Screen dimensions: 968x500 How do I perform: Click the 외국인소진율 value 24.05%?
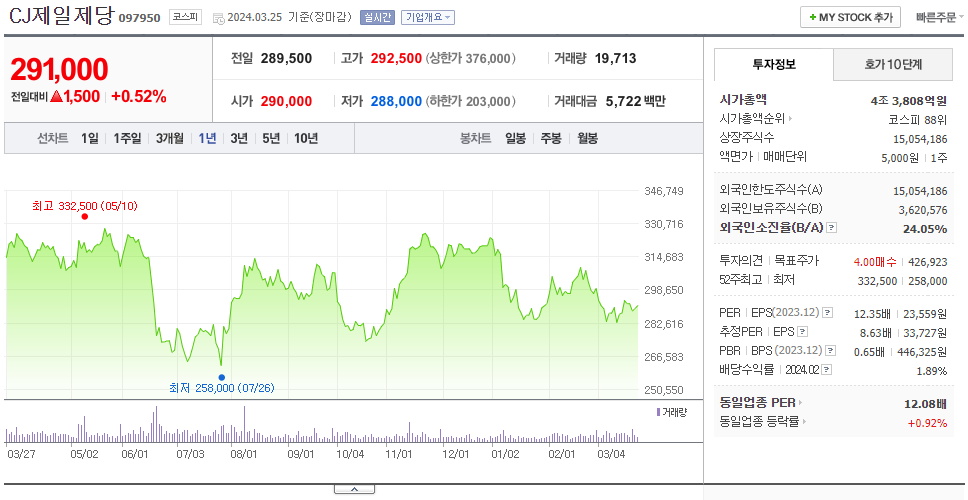[x=924, y=228]
